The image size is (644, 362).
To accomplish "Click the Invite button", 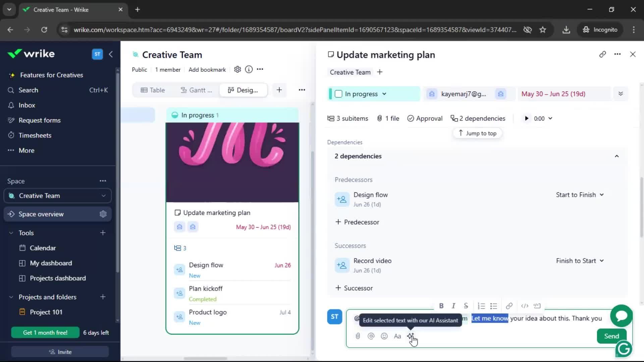I will (x=60, y=352).
